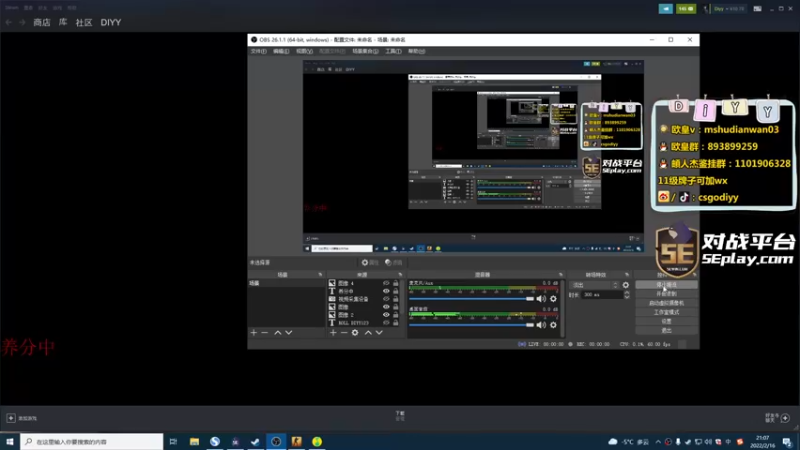Add a new source with the plus icon

[333, 333]
